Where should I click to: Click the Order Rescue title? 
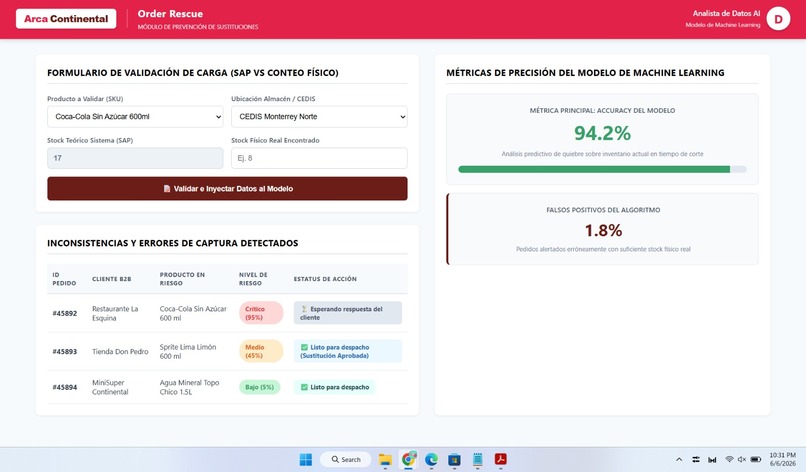(170, 14)
